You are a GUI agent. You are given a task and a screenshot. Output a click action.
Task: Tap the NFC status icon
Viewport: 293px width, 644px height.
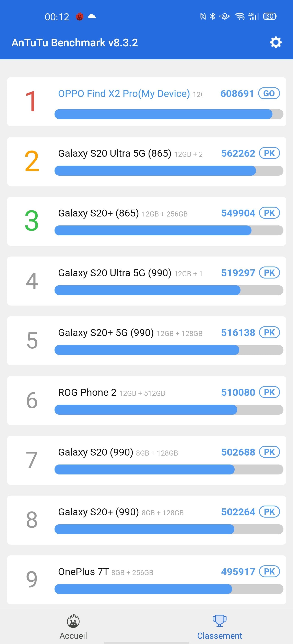point(203,16)
